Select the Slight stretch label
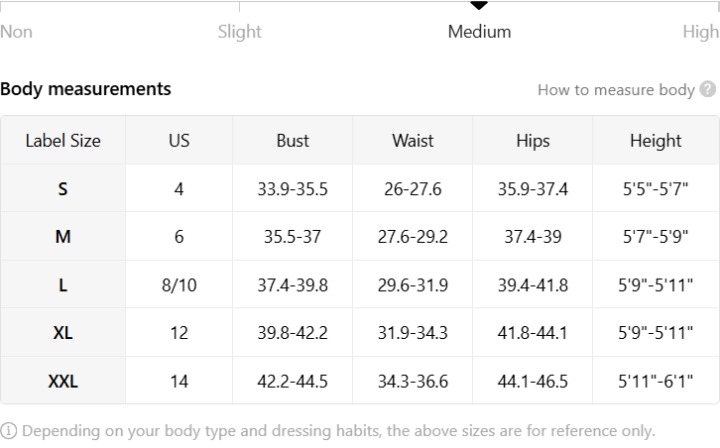 click(239, 32)
